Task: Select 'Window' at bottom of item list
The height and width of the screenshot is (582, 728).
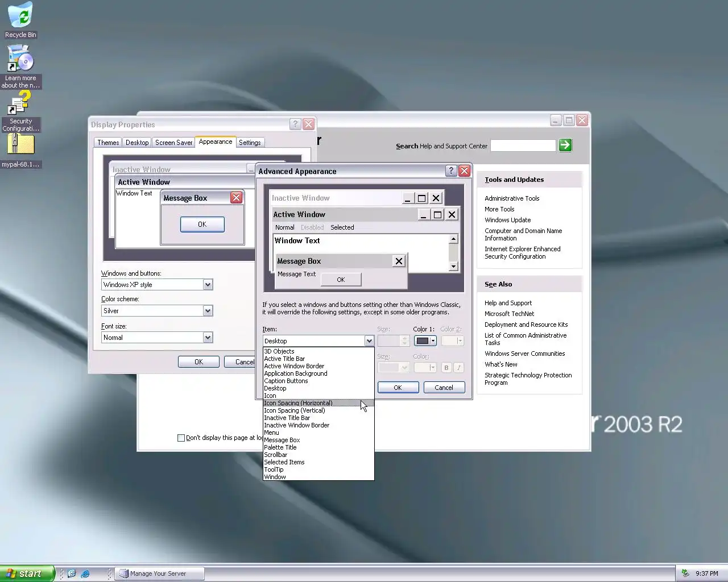Action: [x=318, y=477]
